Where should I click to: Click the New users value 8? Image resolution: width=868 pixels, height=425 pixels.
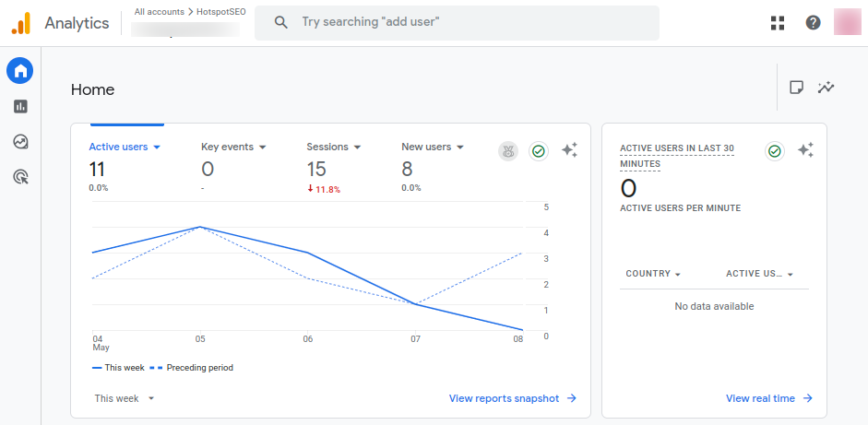coord(407,170)
